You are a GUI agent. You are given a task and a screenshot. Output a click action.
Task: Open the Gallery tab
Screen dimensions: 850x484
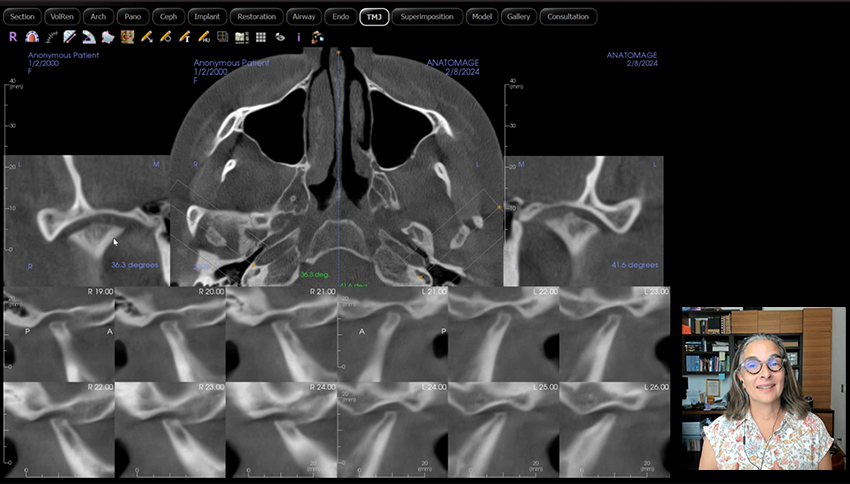point(518,17)
